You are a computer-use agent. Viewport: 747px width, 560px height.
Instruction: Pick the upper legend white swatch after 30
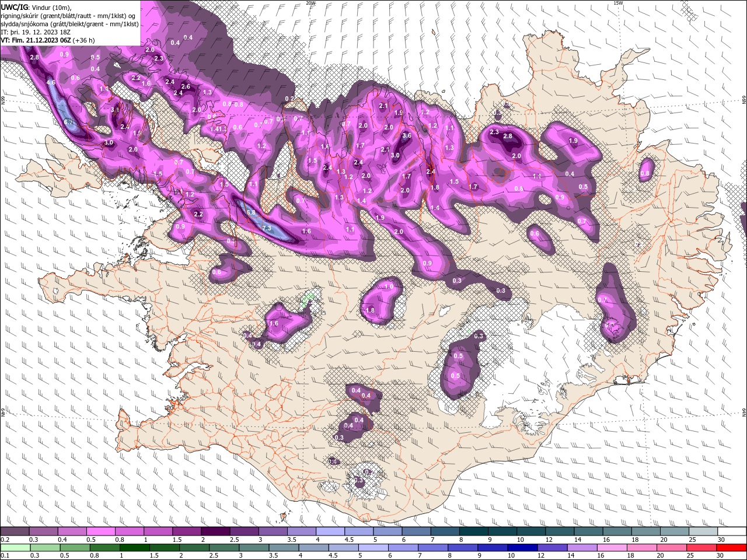731,531
